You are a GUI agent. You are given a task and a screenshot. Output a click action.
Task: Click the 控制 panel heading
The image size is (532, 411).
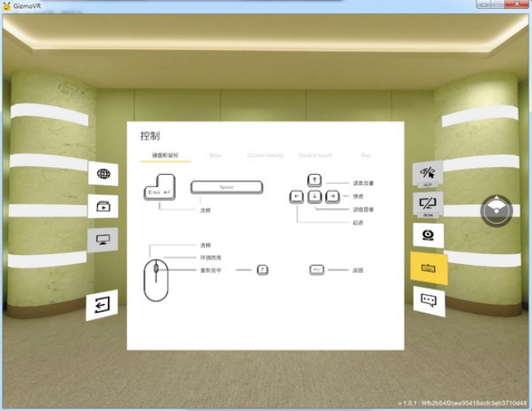point(150,136)
